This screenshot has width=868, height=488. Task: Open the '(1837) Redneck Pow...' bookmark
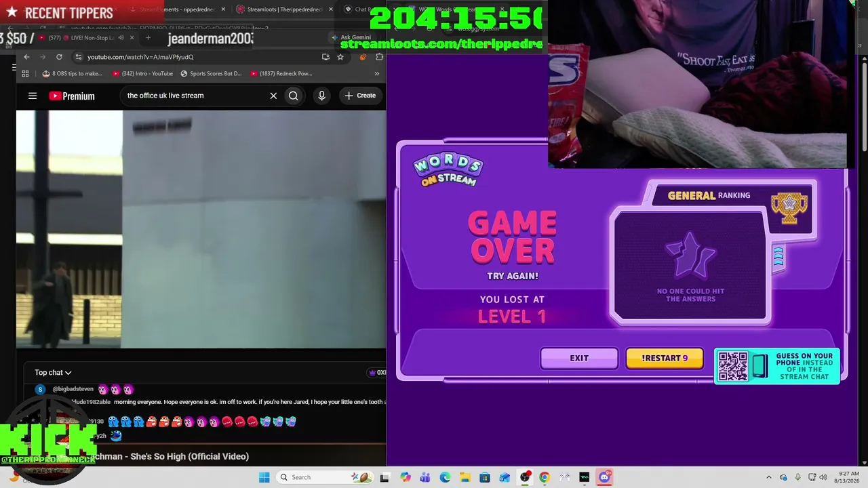pyautogui.click(x=281, y=73)
